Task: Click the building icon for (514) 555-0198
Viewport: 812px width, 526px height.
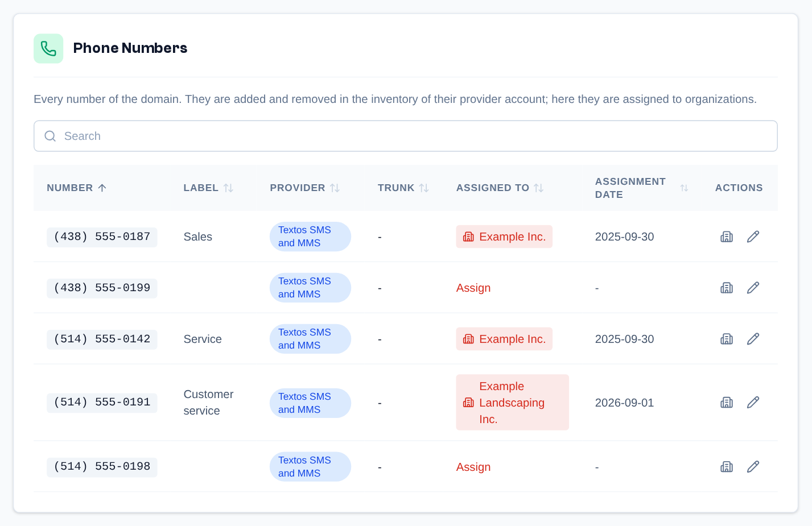Action: [x=727, y=467]
